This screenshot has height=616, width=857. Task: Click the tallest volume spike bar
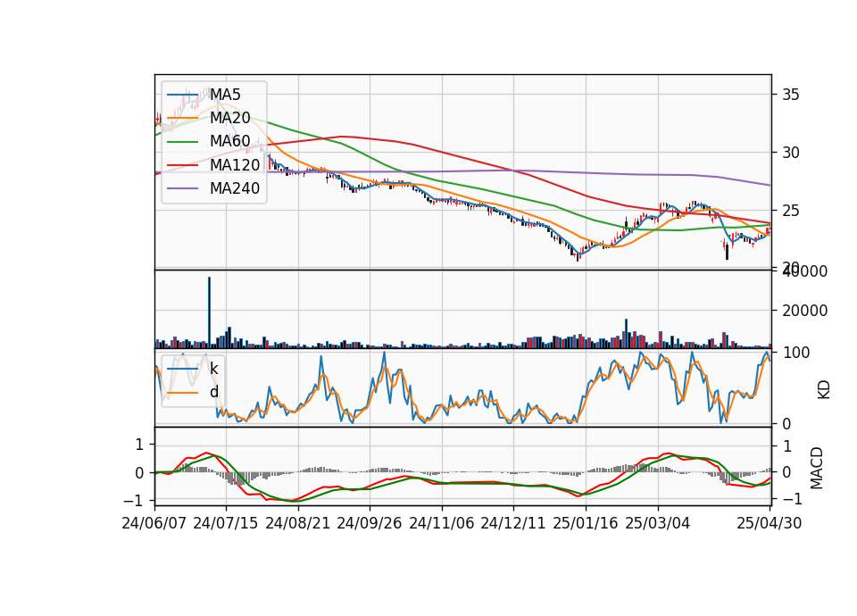tap(209, 312)
